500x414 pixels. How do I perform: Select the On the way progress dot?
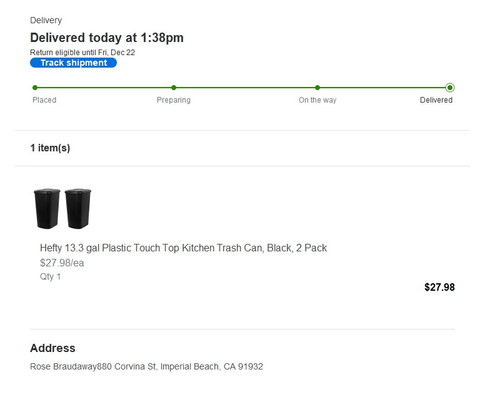pyautogui.click(x=317, y=88)
